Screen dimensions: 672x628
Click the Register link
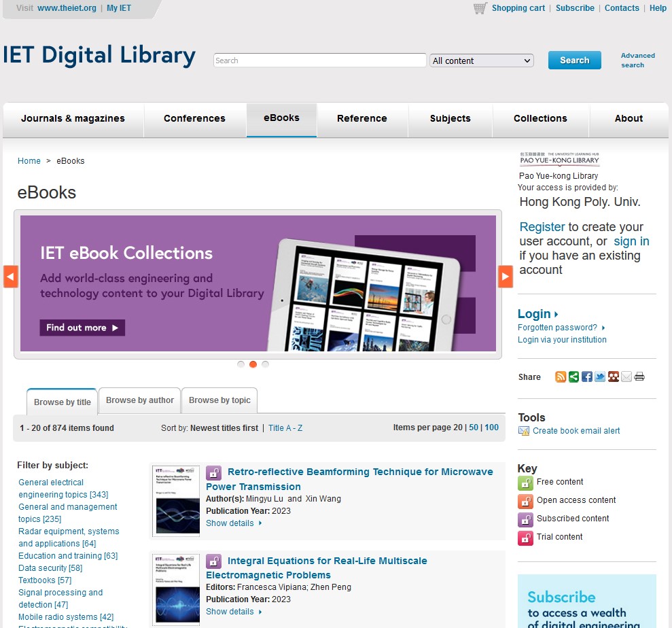pos(542,227)
